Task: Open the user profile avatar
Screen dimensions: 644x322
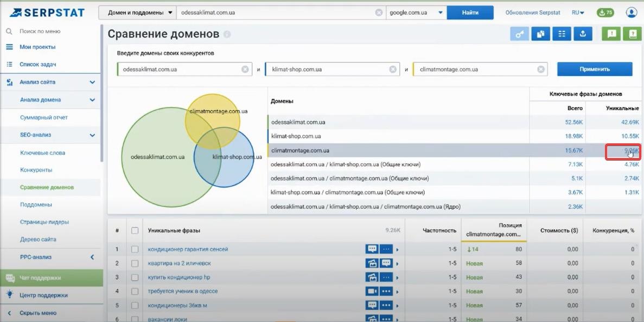Action: (632, 12)
